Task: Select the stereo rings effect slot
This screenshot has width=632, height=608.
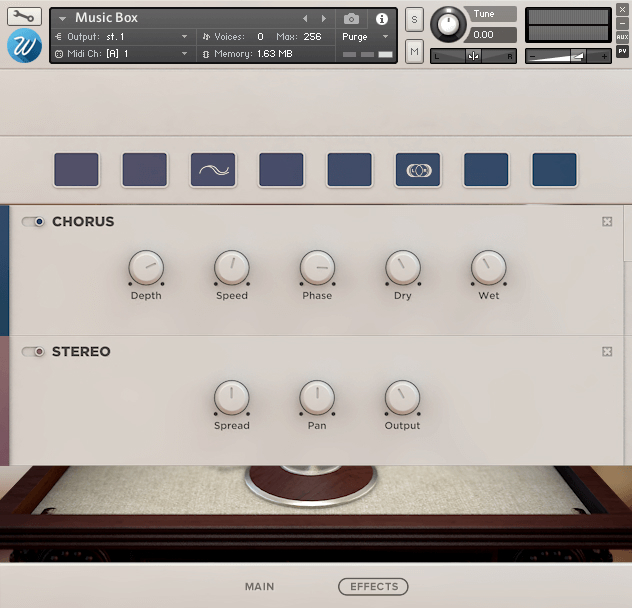Action: 418,169
